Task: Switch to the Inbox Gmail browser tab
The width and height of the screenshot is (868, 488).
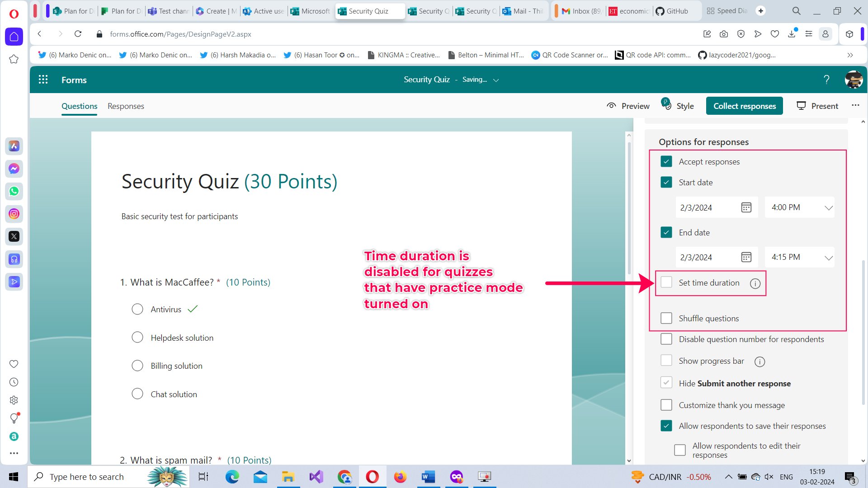Action: tap(581, 11)
